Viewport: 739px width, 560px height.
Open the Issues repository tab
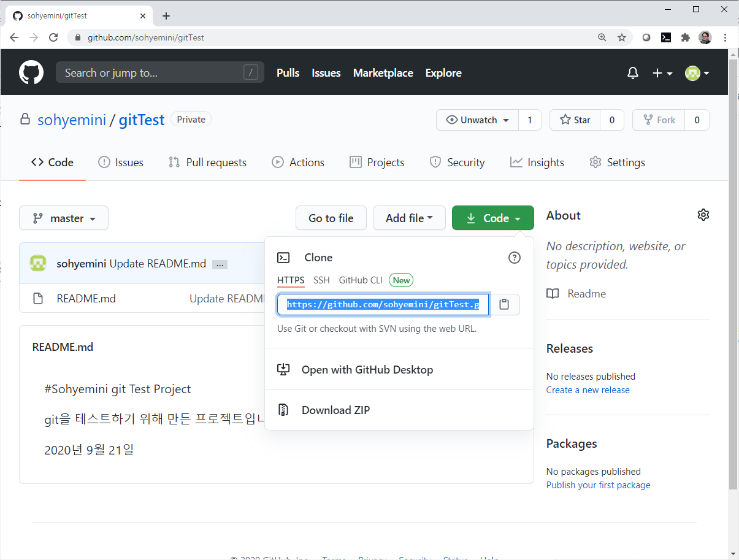(x=121, y=163)
